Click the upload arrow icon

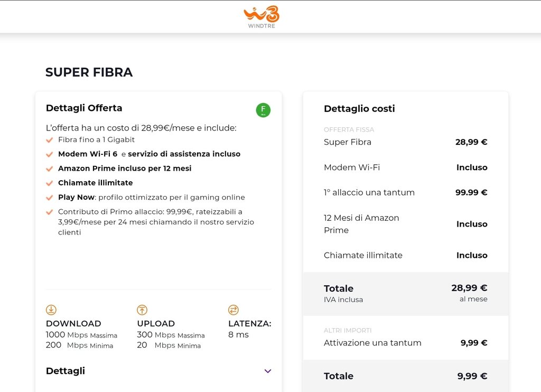142,310
